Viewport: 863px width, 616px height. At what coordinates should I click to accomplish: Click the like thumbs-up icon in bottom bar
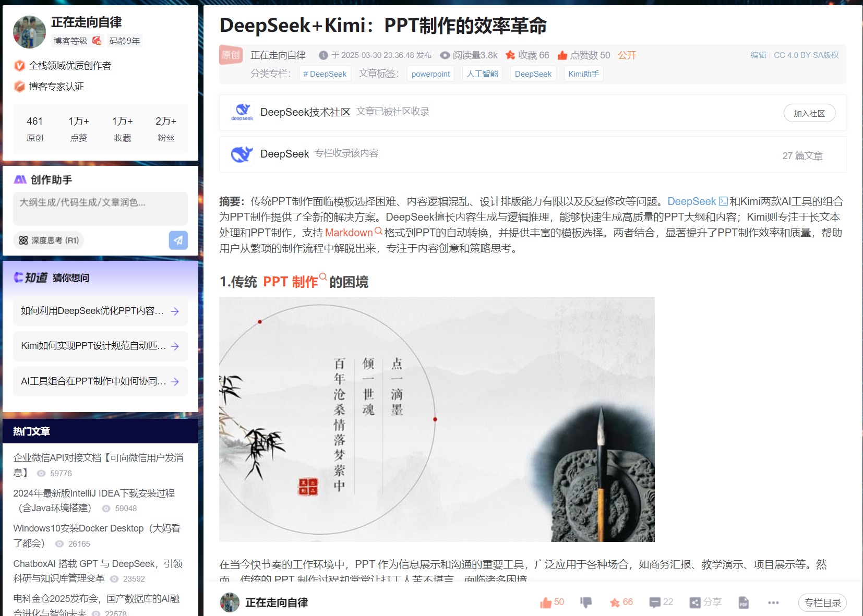pos(545,602)
